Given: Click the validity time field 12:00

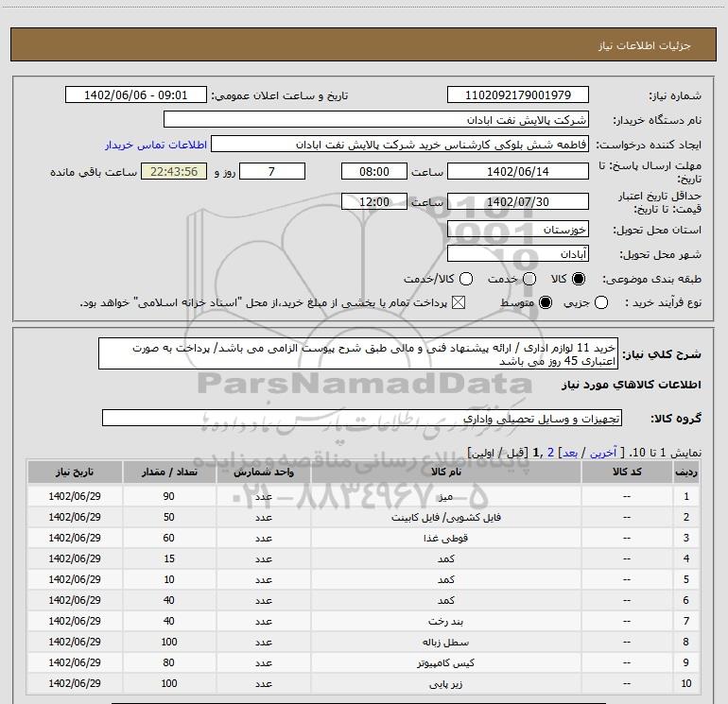Looking at the screenshot, I should click(374, 201).
